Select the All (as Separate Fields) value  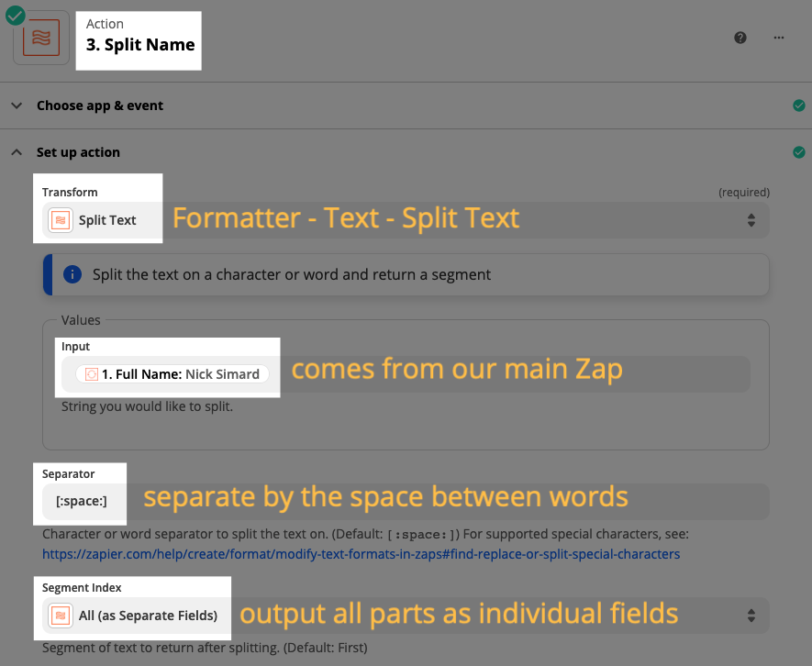click(x=148, y=616)
